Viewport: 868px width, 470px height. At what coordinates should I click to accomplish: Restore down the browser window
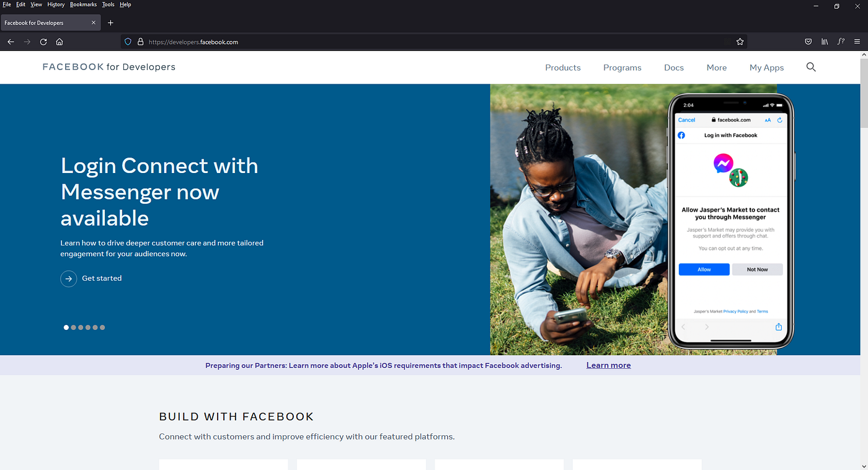[836, 6]
